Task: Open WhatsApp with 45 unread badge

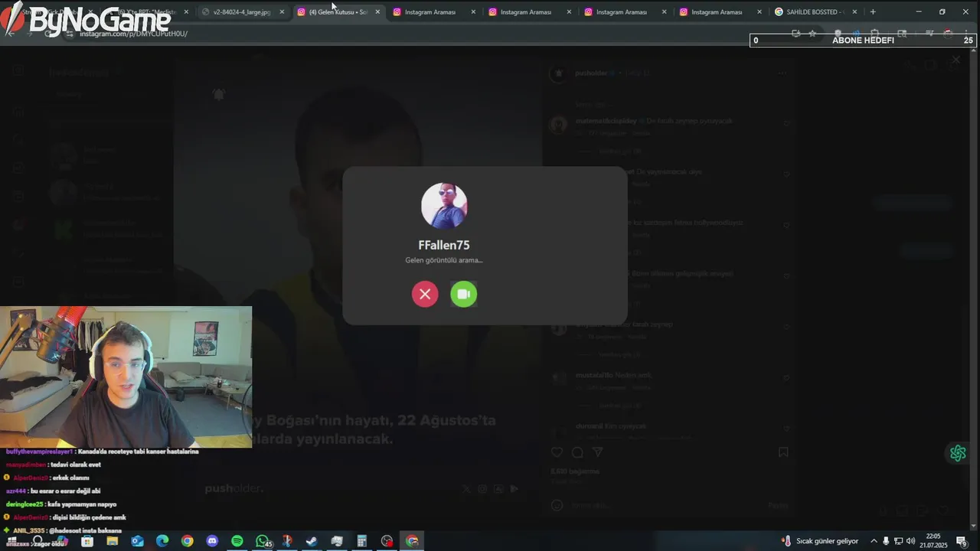Action: (263, 541)
